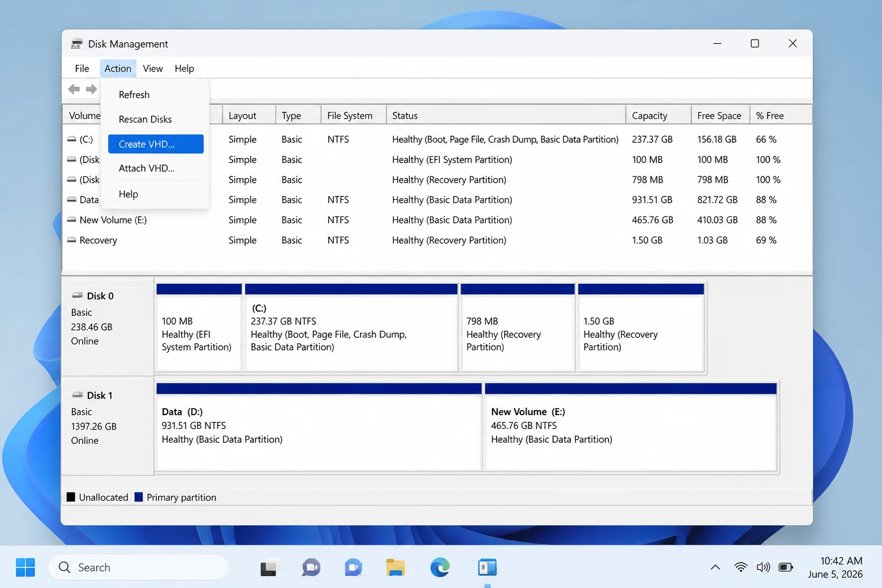Click the drive icon beside New Volume (E:)
Screen dimensions: 882x588
point(72,220)
